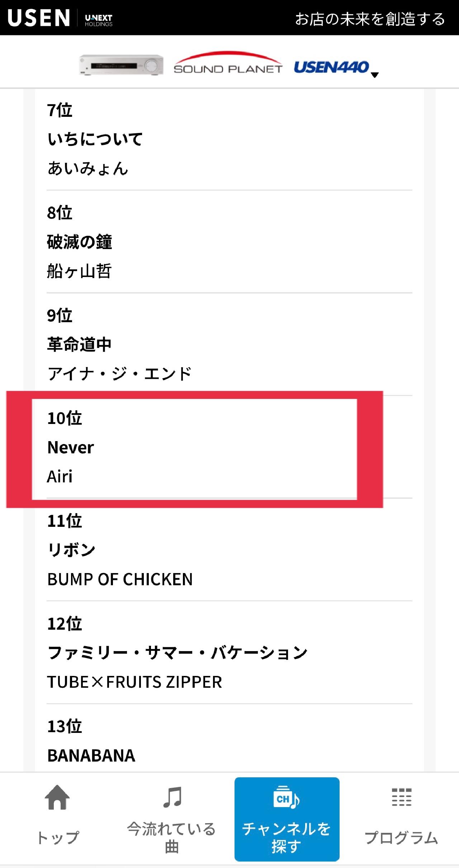Open the 11位 リボン BUMP OF CHICKEN entry
Image resolution: width=459 pixels, height=868 pixels.
point(229,550)
